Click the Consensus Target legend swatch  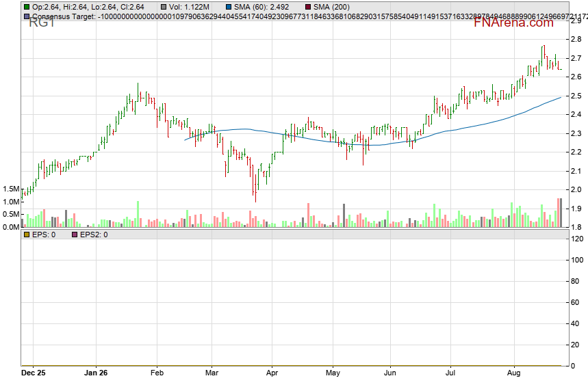pos(27,16)
